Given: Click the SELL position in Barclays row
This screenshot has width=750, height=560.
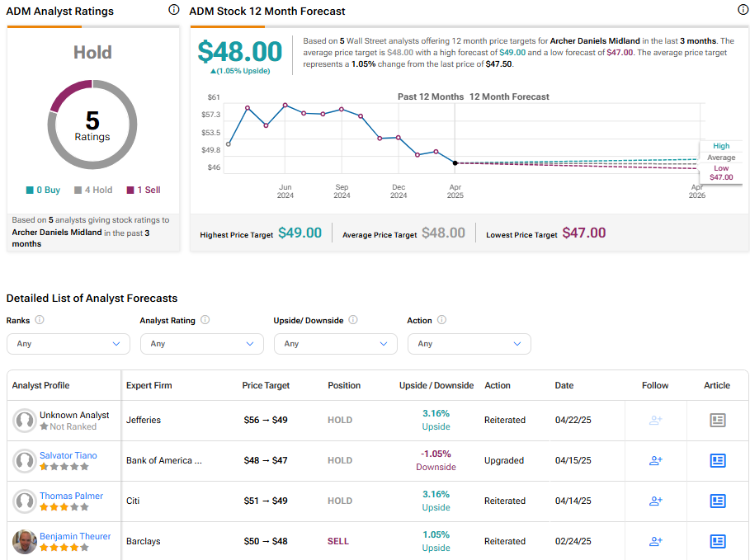Looking at the screenshot, I should coord(338,541).
